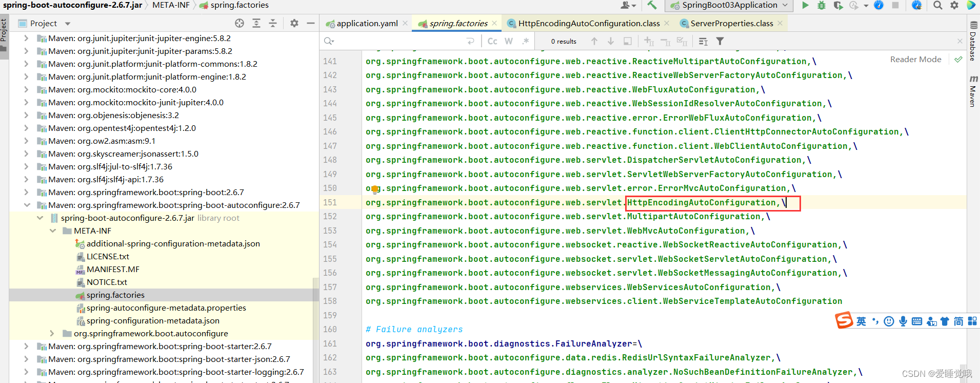
Task: Toggle Match Case Cc in search bar
Action: [x=492, y=41]
